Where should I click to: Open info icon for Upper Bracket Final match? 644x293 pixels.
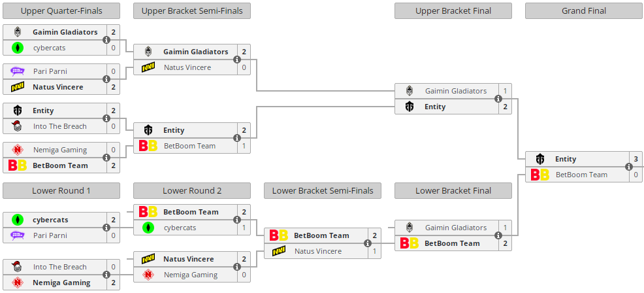pyautogui.click(x=498, y=99)
